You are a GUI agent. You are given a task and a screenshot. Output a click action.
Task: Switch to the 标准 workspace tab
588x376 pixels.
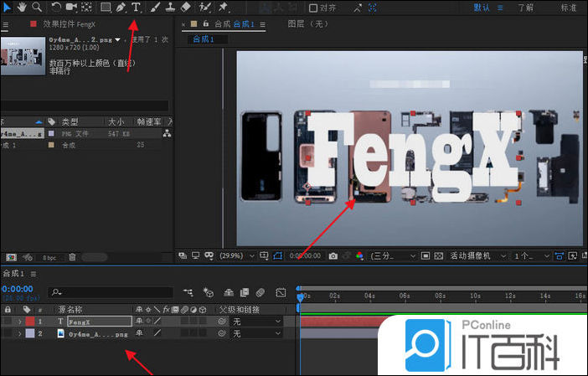click(568, 8)
